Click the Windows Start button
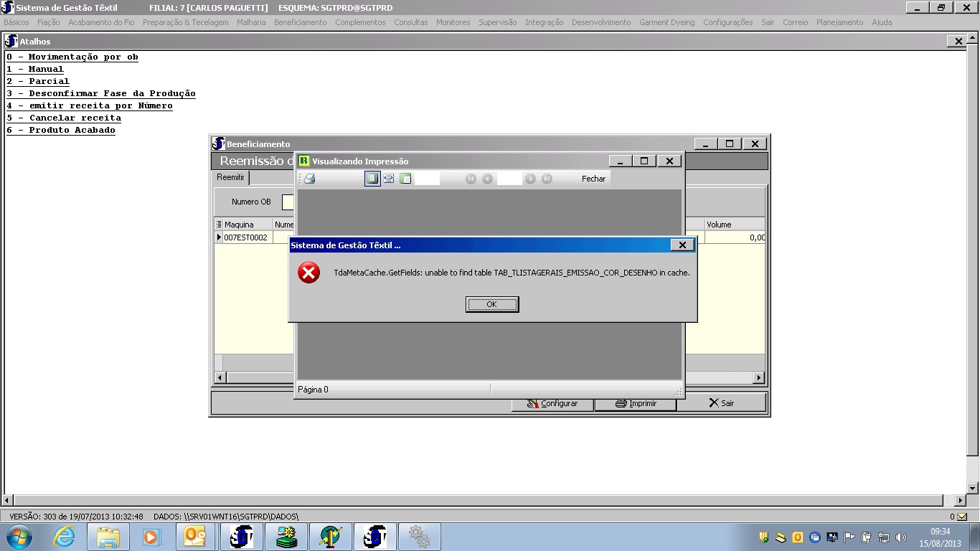This screenshot has height=551, width=980. [19, 537]
